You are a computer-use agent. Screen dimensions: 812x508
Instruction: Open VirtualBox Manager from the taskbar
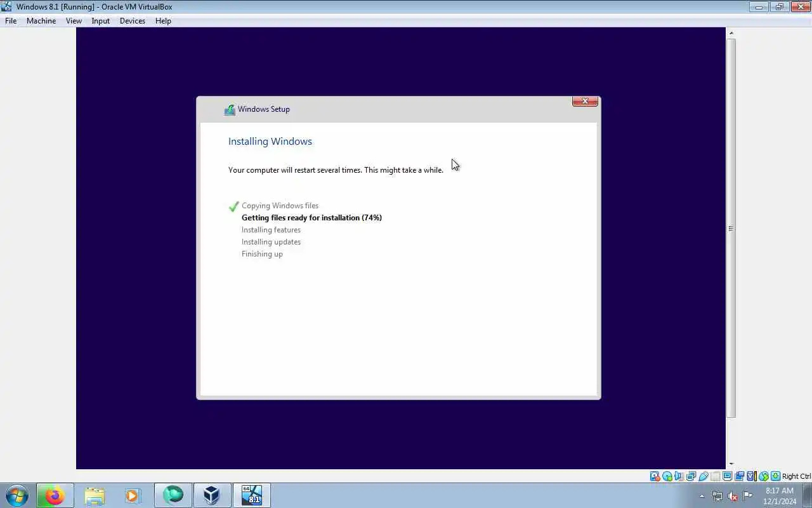tap(212, 495)
